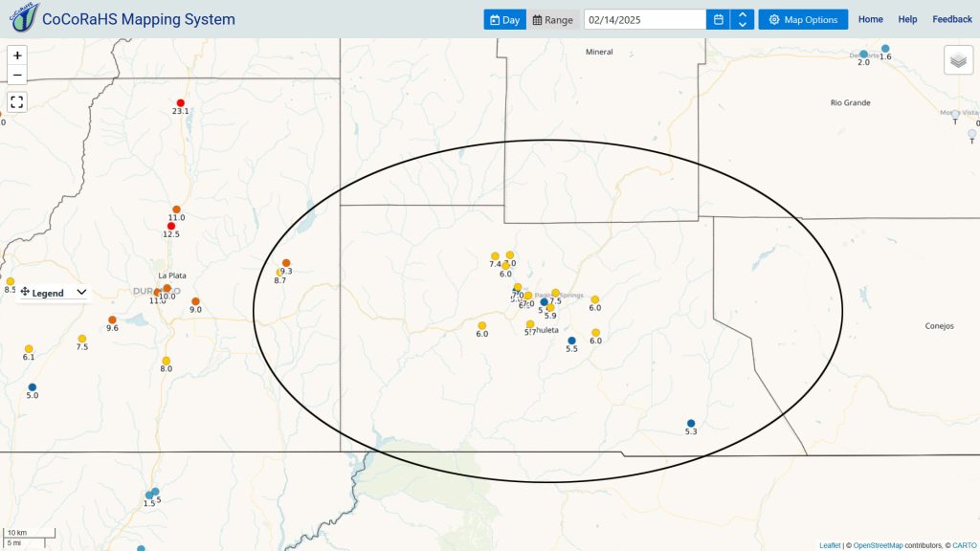Open the Leaflet attribution link
Image resolution: width=980 pixels, height=551 pixels.
[830, 545]
